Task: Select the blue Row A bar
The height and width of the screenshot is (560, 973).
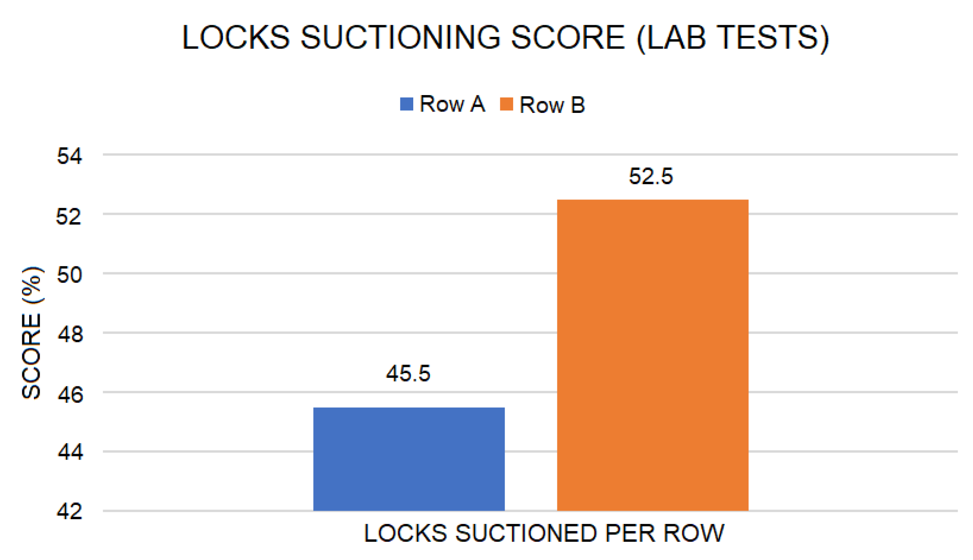Action: (409, 459)
